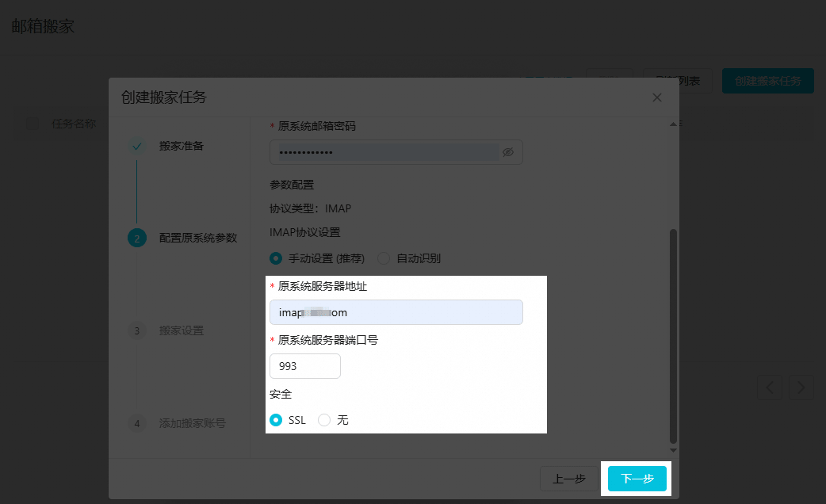826x504 pixels.
Task: Click the scrollbar up arrow
Action: point(672,124)
